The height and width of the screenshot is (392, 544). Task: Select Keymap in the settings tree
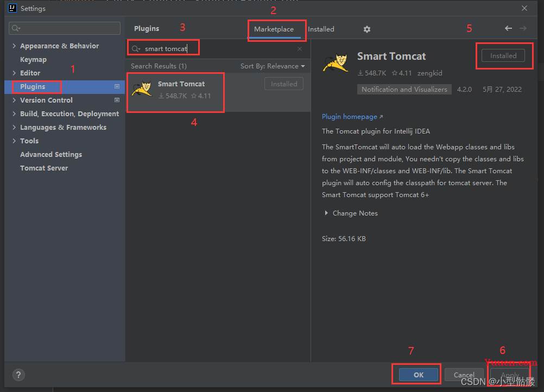pyautogui.click(x=33, y=59)
